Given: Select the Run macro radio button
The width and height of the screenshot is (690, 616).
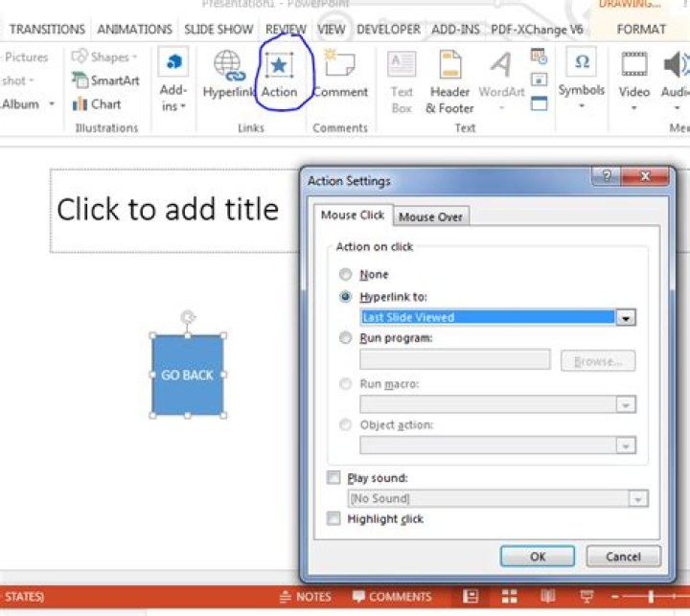Looking at the screenshot, I should coord(345,383).
